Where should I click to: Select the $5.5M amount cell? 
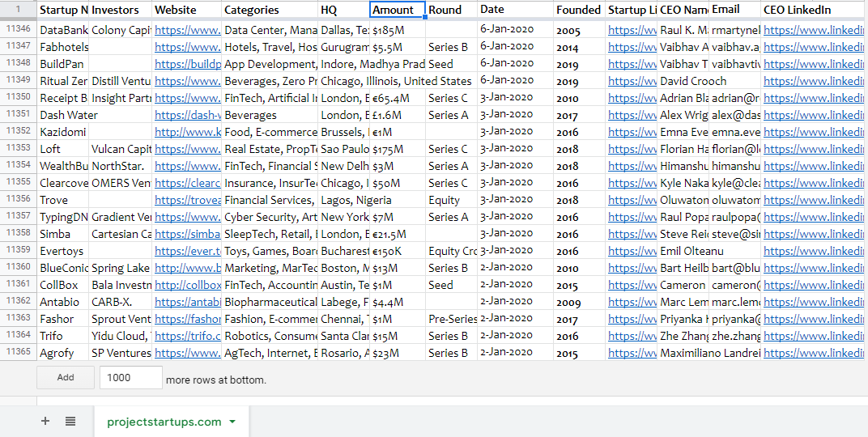[x=398, y=47]
